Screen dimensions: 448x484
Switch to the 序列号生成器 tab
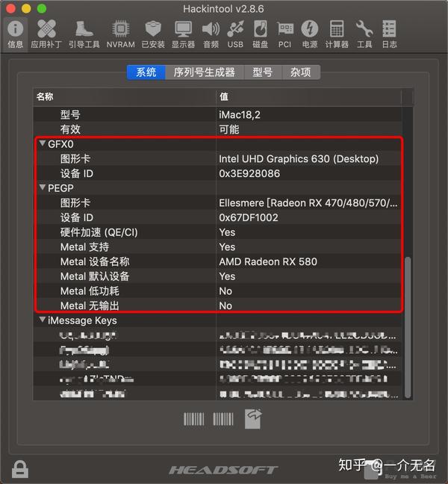coord(205,72)
